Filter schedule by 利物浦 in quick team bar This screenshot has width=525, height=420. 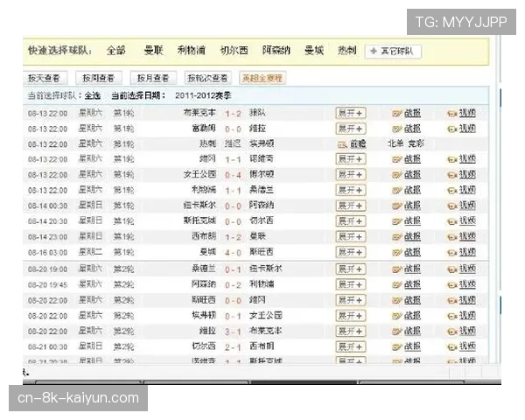(x=191, y=51)
